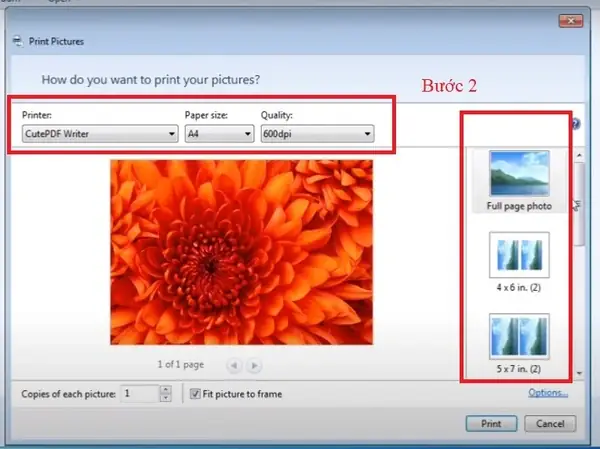Select the Full page photo layout thumbnail

[519, 174]
